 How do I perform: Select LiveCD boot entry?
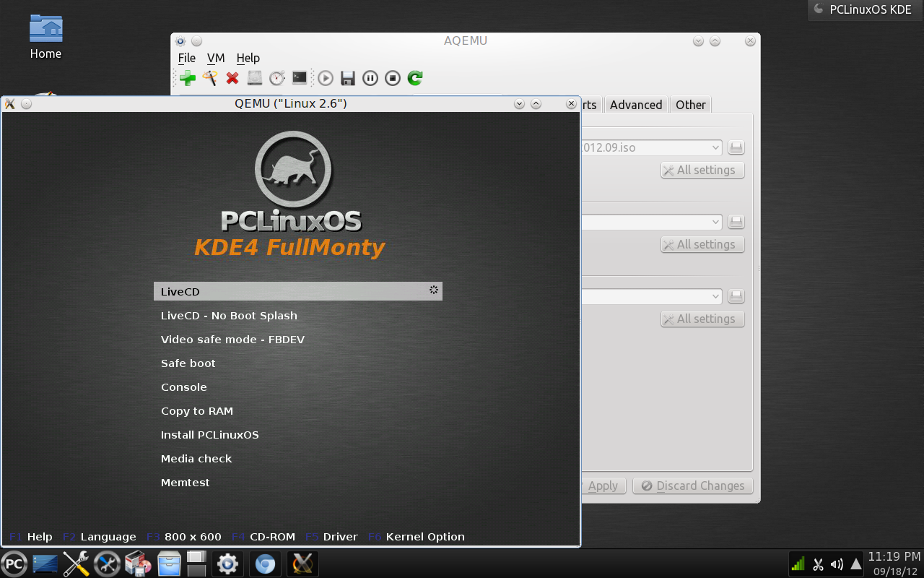298,291
